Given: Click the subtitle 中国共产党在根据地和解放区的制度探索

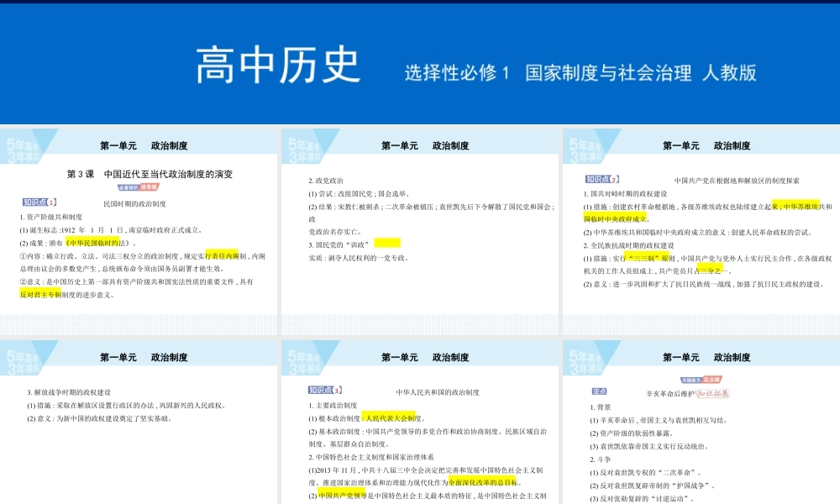Looking at the screenshot, I should click(x=737, y=181).
